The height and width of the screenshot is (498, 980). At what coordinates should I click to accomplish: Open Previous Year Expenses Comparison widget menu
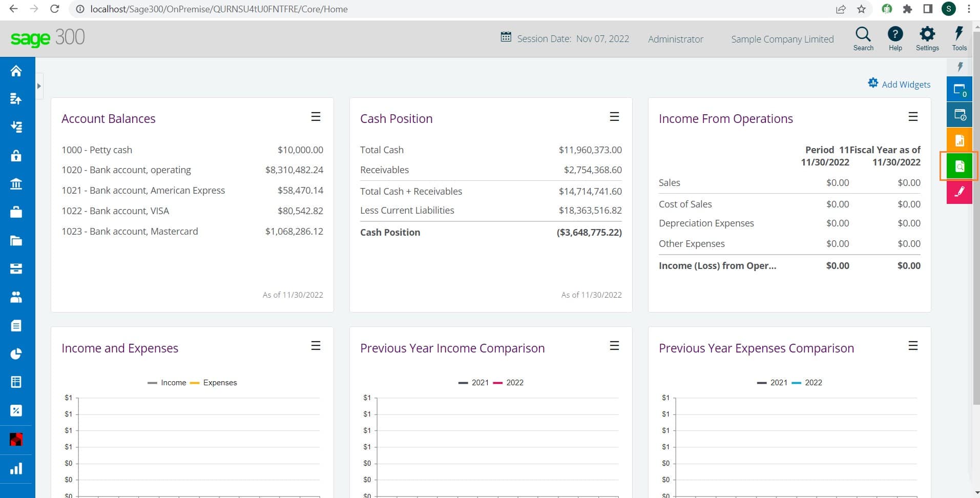[x=913, y=346]
